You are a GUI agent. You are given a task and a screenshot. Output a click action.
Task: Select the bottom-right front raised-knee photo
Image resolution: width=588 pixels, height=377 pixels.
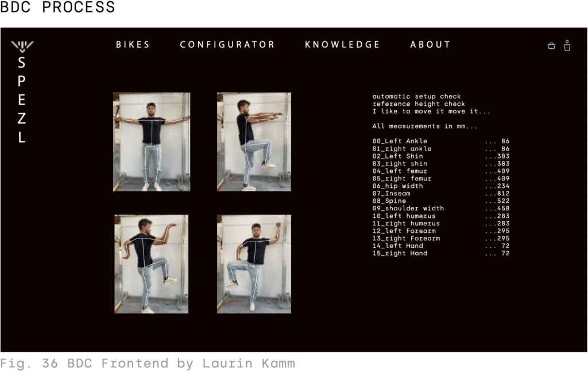point(254,264)
